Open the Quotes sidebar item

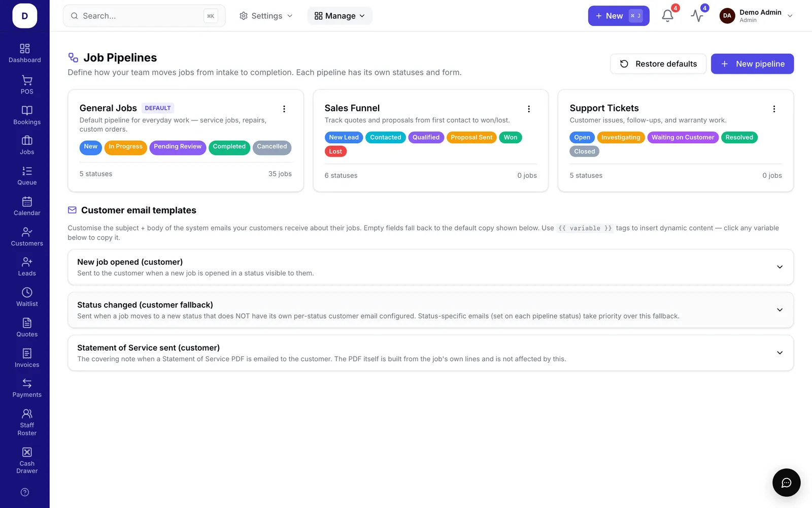[x=27, y=328]
